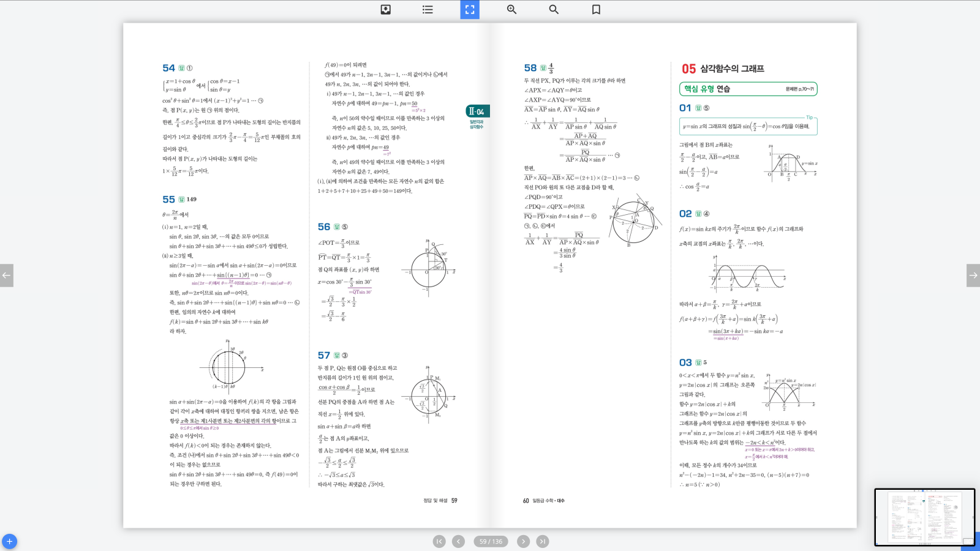Viewport: 980px width, 551px height.
Task: Click the 핵심 유형 연습 banner
Action: [748, 89]
